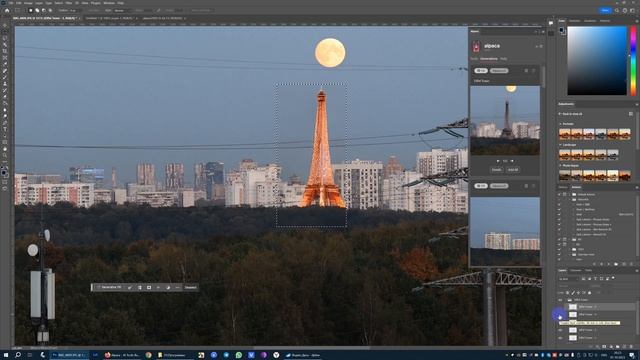Viewport: 640px width, 360px height.
Task: Click the search icon near Share button
Action: pos(617,11)
